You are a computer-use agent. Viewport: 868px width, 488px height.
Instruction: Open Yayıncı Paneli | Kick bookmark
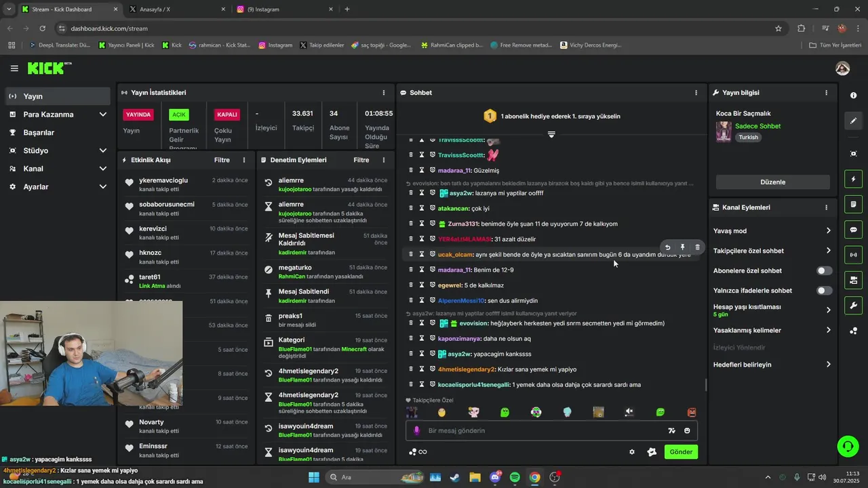(127, 45)
